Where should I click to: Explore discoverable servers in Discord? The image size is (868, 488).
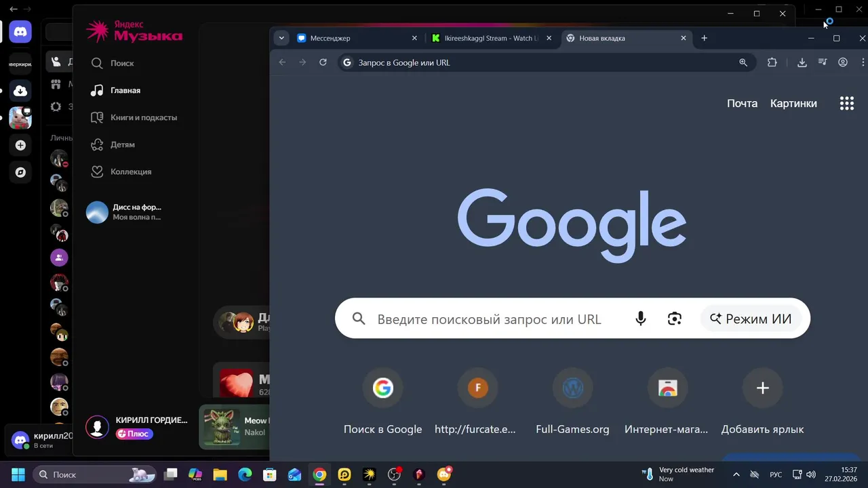(x=20, y=172)
